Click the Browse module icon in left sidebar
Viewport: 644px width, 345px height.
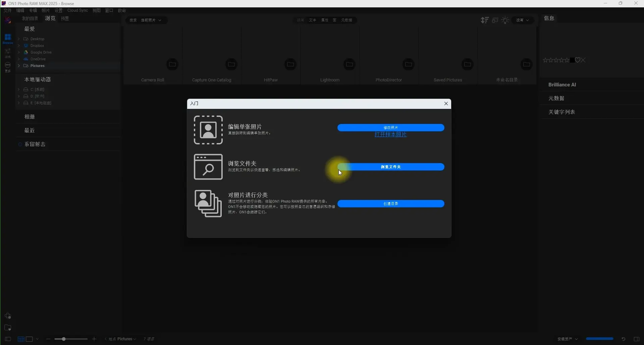[x=8, y=39]
